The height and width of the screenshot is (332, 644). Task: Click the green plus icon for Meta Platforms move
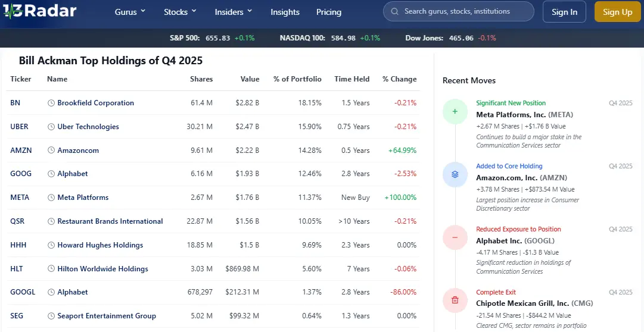[455, 111]
